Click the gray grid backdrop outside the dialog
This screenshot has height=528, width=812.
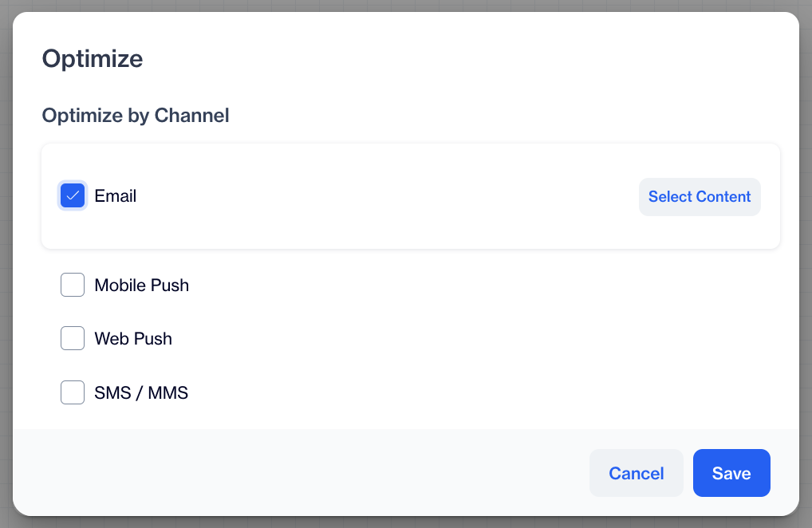[806, 263]
